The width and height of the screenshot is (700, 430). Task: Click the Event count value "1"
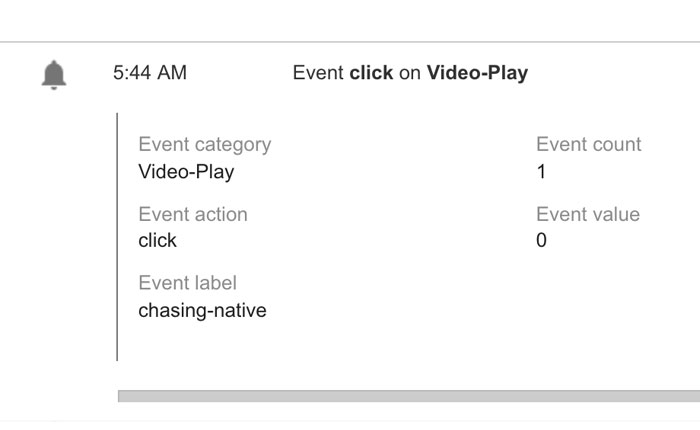coord(541,171)
